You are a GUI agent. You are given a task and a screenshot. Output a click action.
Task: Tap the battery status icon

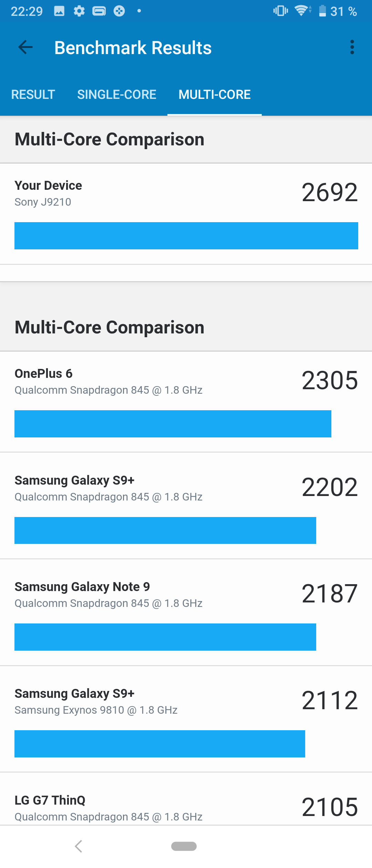(x=322, y=11)
